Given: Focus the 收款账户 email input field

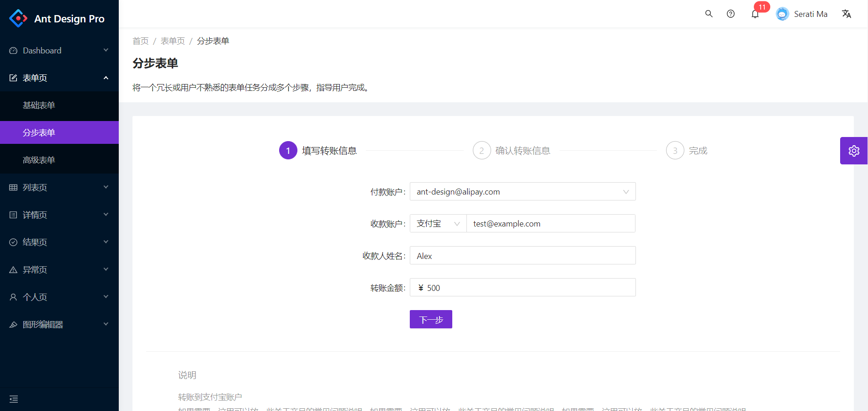Looking at the screenshot, I should [x=551, y=223].
